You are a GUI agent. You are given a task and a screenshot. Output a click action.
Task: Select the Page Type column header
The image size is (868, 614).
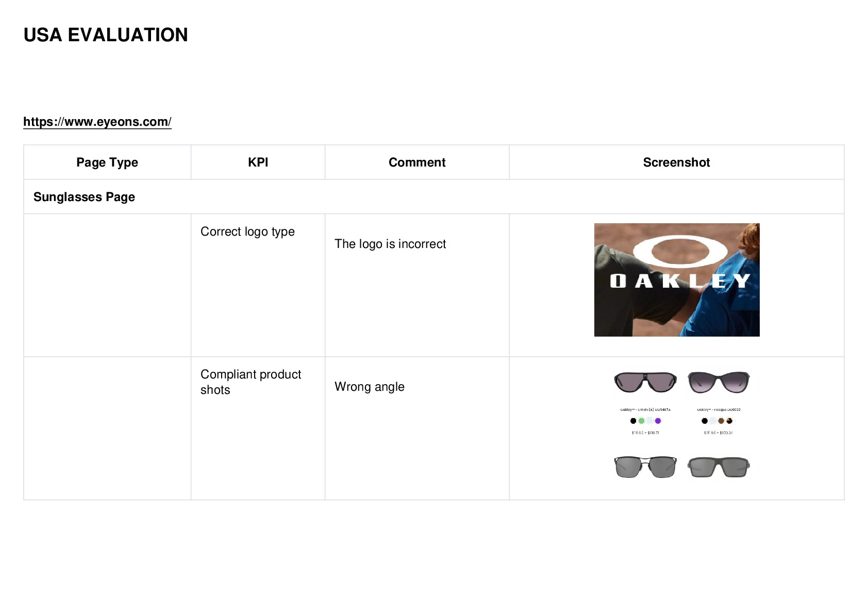107,162
